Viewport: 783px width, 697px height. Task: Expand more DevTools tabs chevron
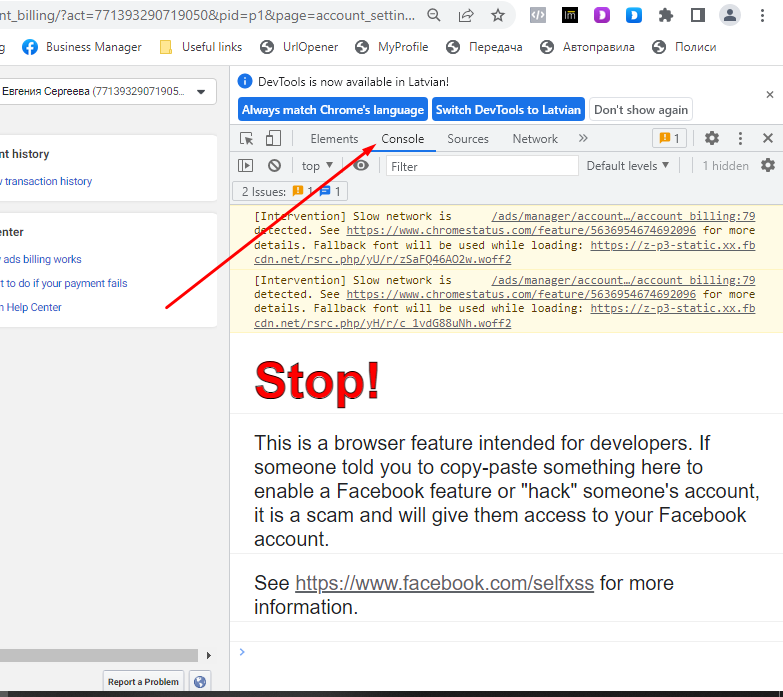pos(583,138)
